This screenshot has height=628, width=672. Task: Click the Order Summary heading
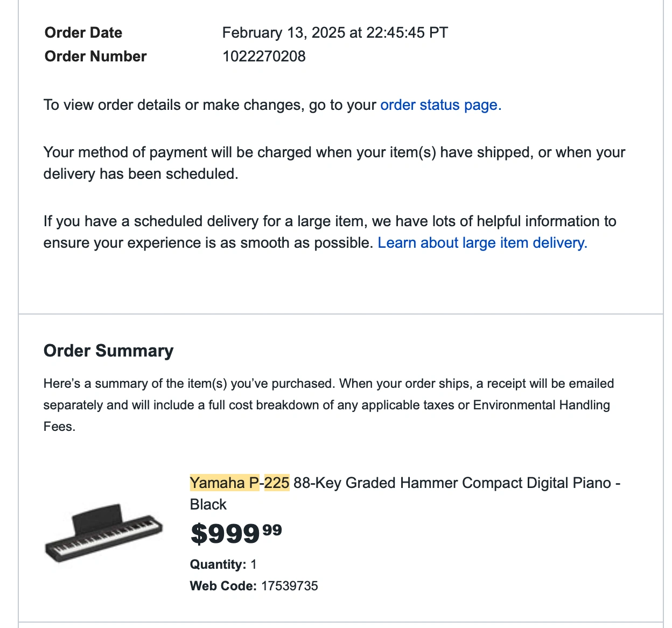pos(108,351)
